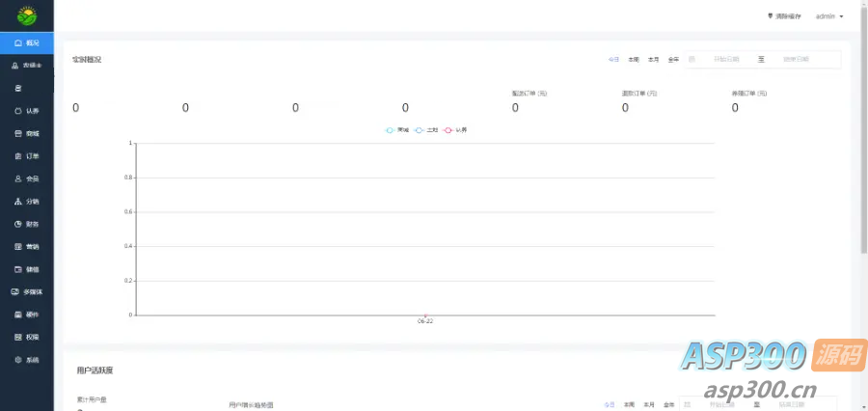Open the 商城 sidebar section
Screen dimensions: 868x411
click(x=27, y=133)
